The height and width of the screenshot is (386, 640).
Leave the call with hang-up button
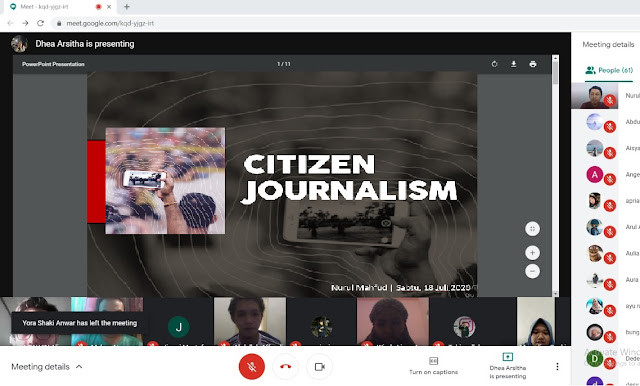pos(285,366)
